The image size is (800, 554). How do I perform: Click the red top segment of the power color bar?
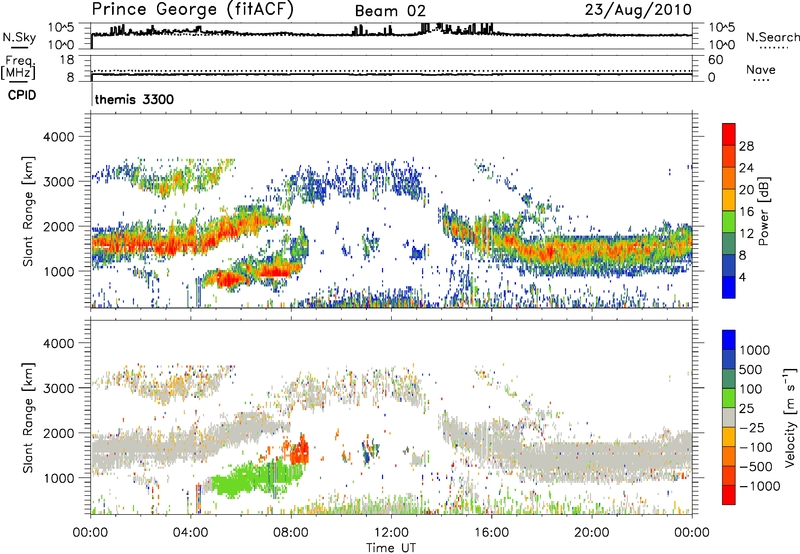[729, 134]
